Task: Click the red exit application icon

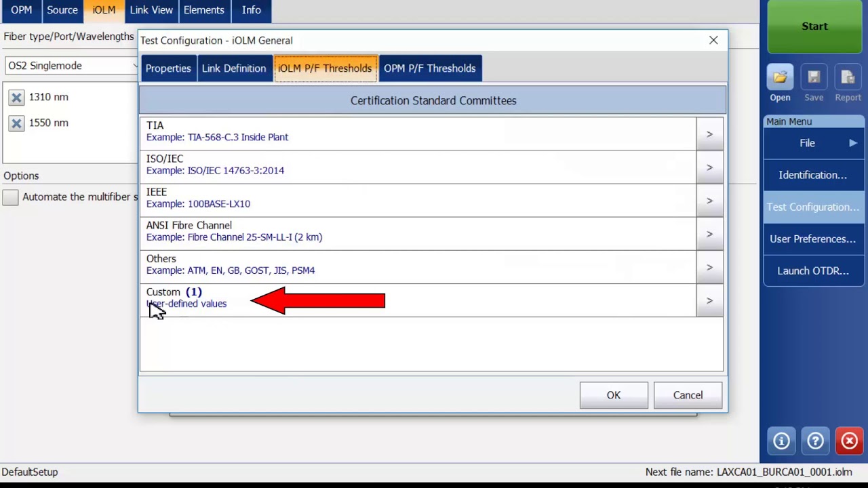Action: point(849,441)
